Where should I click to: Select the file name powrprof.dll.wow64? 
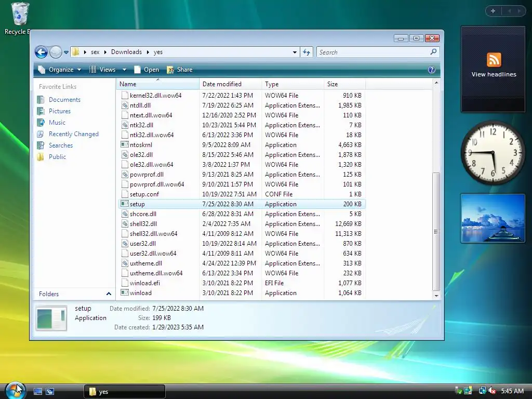(x=157, y=184)
